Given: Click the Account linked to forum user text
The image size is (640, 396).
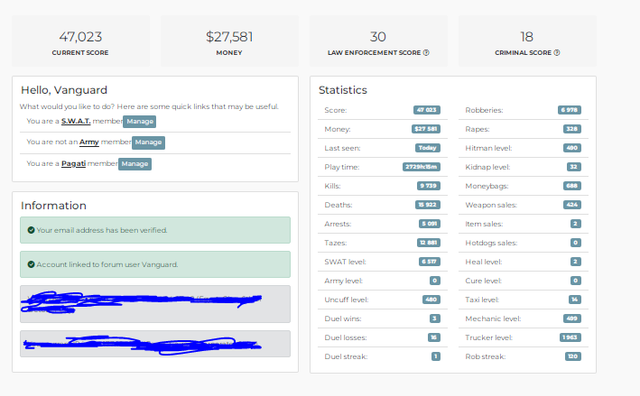Looking at the screenshot, I should pyautogui.click(x=107, y=265).
